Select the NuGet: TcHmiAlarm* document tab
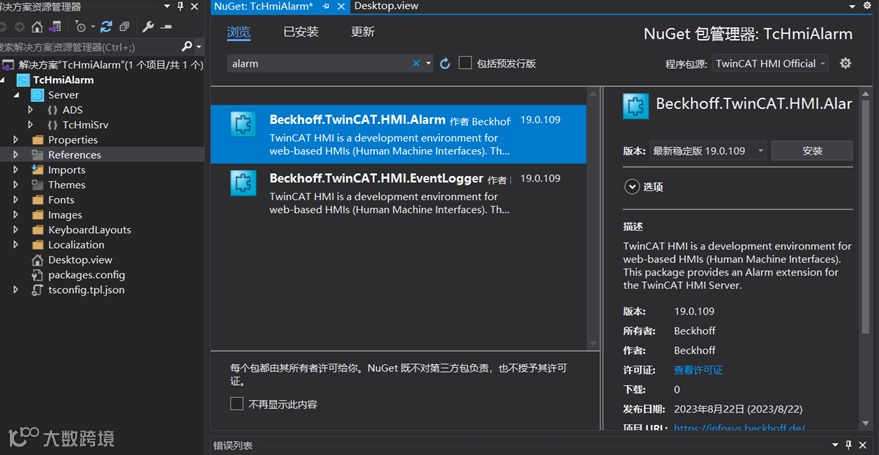 [264, 6]
